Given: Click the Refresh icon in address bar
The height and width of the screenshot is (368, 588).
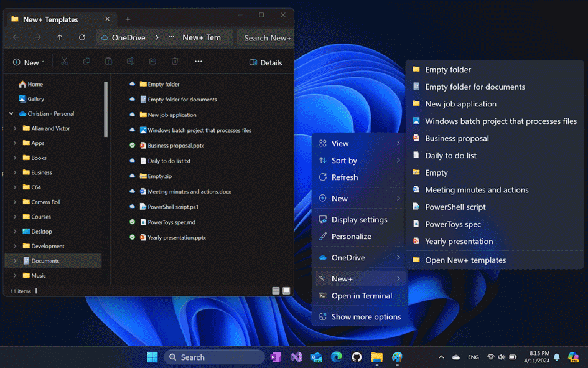Looking at the screenshot, I should (x=82, y=37).
